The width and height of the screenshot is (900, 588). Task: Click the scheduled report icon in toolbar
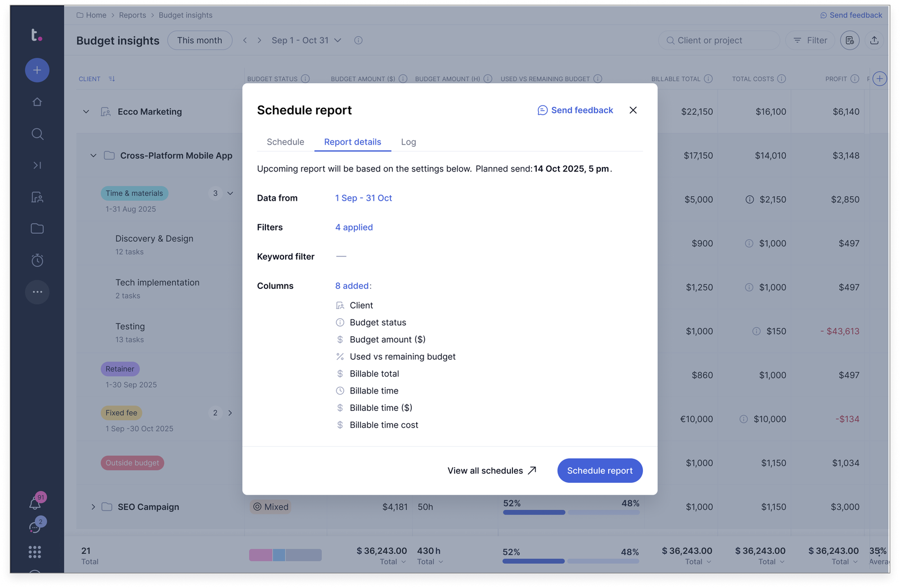(x=850, y=40)
